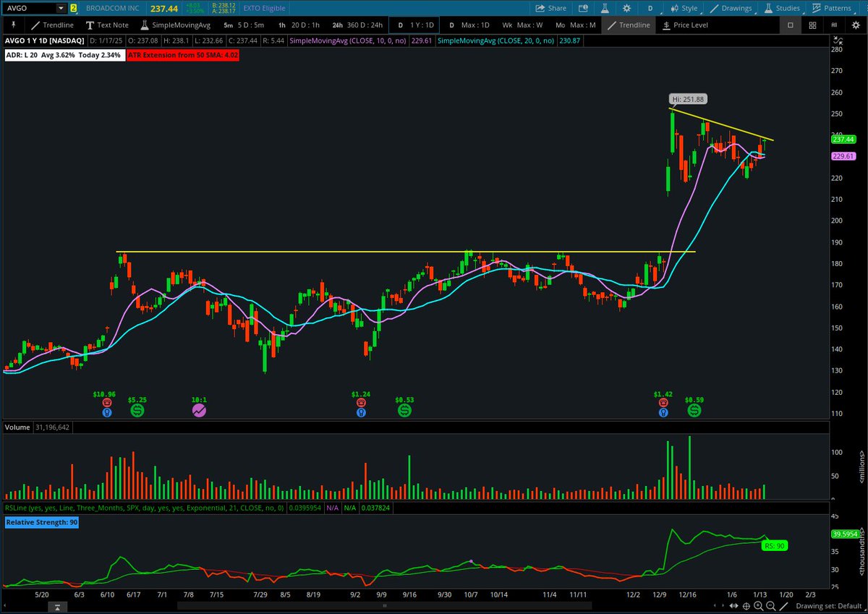The height and width of the screenshot is (614, 868).
Task: Select the zoom-in magnifier icon
Action: click(x=758, y=606)
